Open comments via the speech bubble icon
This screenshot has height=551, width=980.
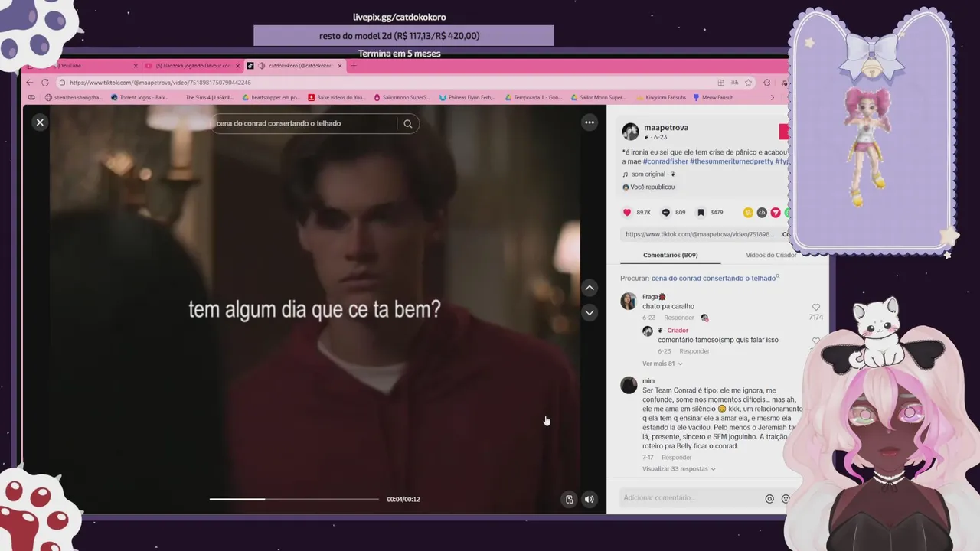click(665, 212)
